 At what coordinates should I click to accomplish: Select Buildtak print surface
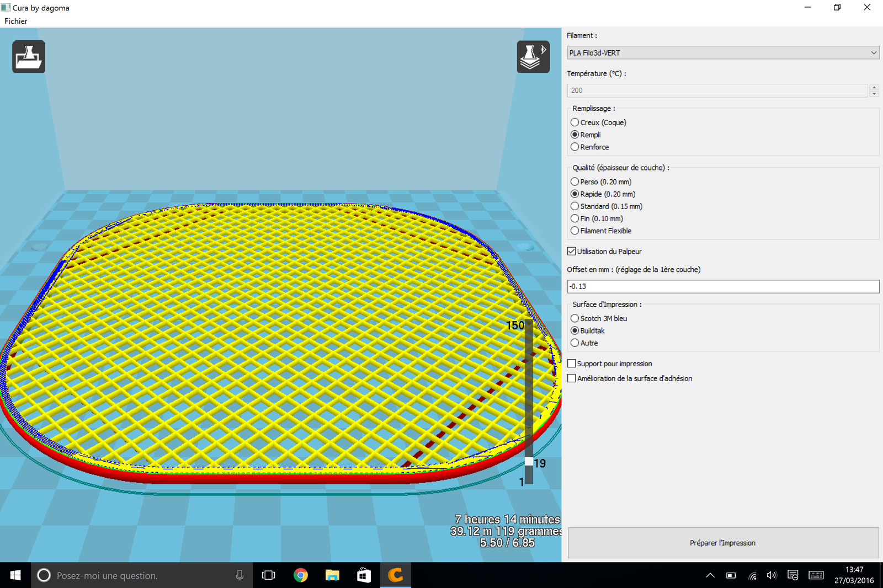pos(588,330)
